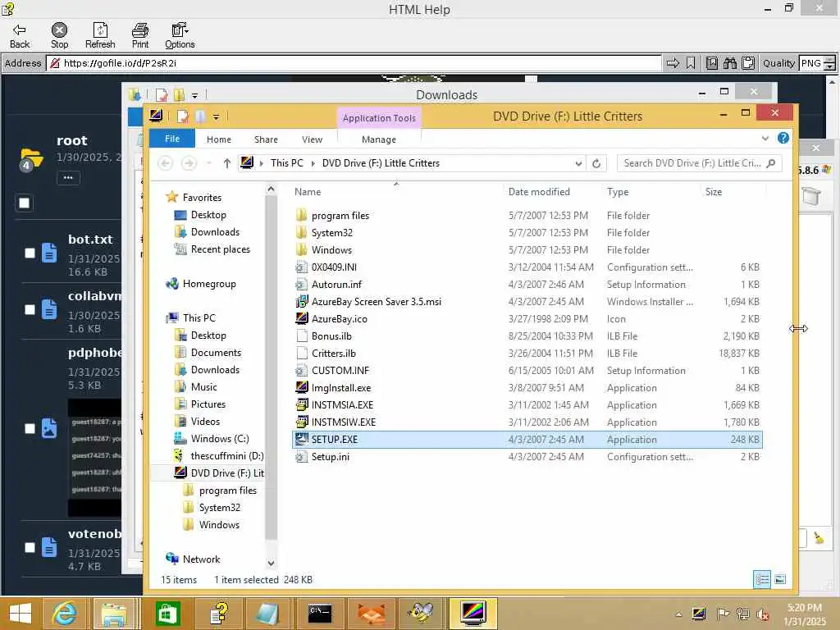Refresh the HTML Help page
Screen dimensions: 840x630
tap(100, 35)
